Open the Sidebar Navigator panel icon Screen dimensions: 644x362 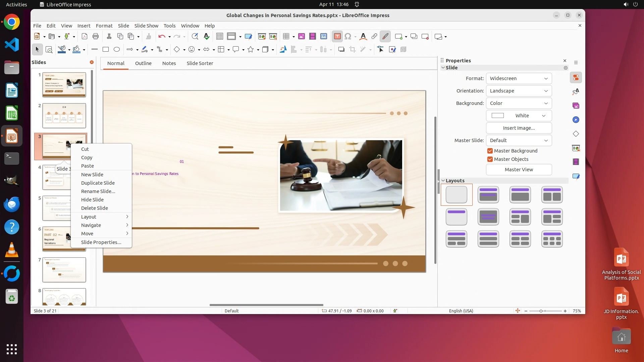point(576,120)
